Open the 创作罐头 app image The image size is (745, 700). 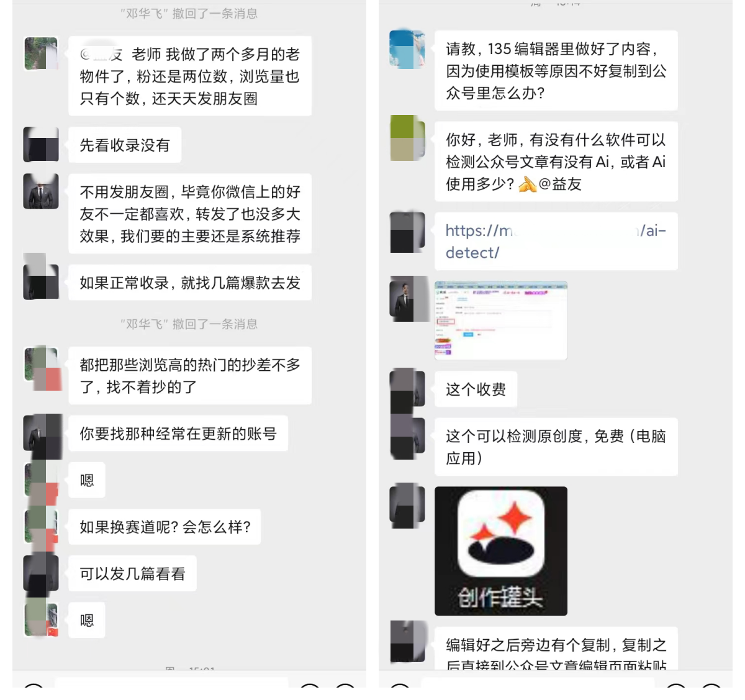[501, 551]
